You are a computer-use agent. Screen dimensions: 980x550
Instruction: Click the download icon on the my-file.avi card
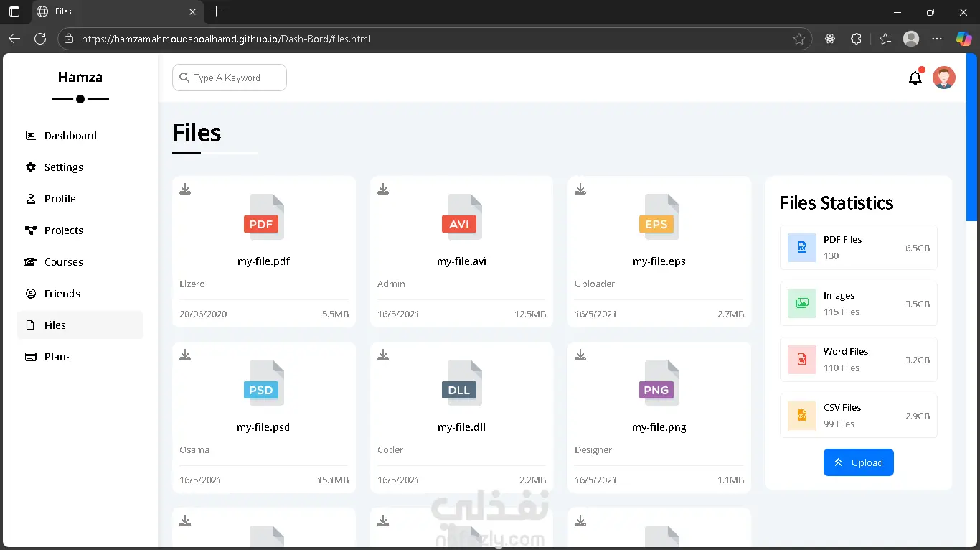pos(383,189)
